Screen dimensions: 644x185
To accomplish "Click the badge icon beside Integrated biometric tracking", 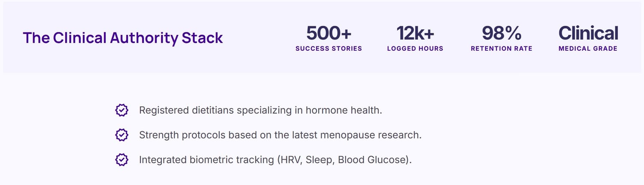I will [122, 160].
